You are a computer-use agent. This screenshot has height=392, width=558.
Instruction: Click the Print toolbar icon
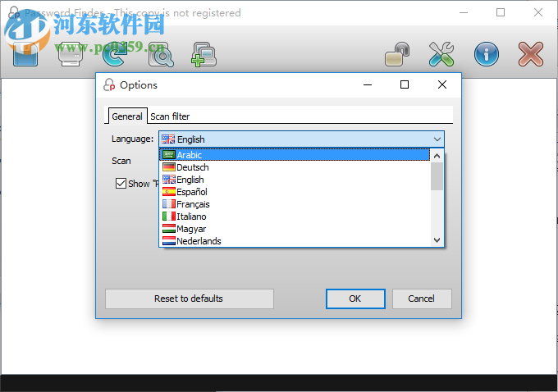[x=71, y=54]
